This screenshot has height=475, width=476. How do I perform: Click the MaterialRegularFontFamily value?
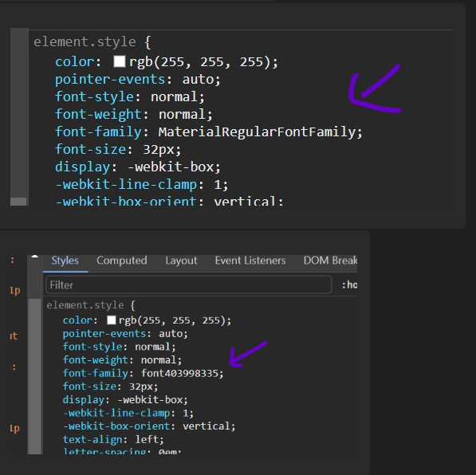(257, 132)
